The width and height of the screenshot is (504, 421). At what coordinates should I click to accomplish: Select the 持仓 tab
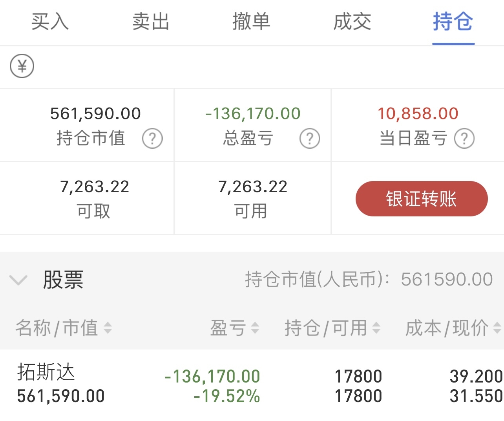[x=453, y=22]
